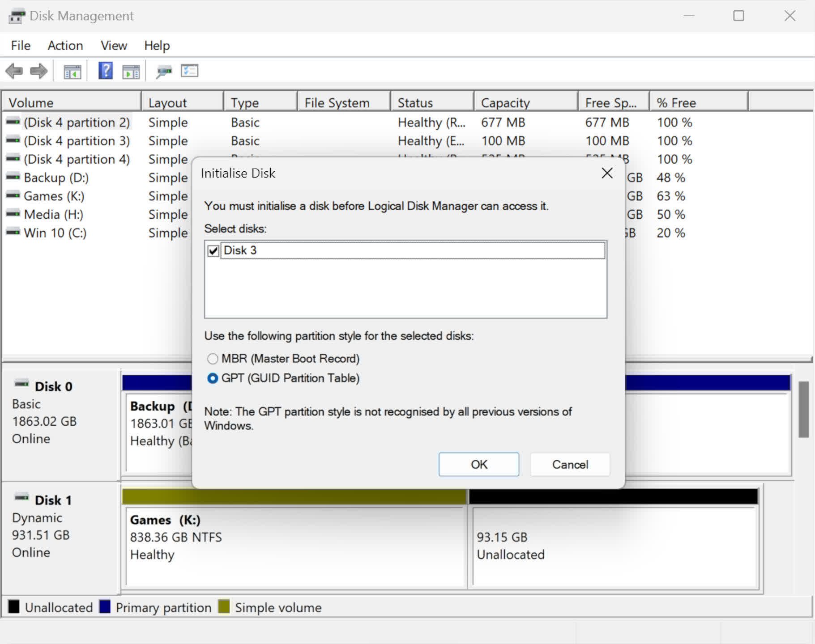
Task: Click the Forward arrow in the toolbar
Action: pos(38,71)
